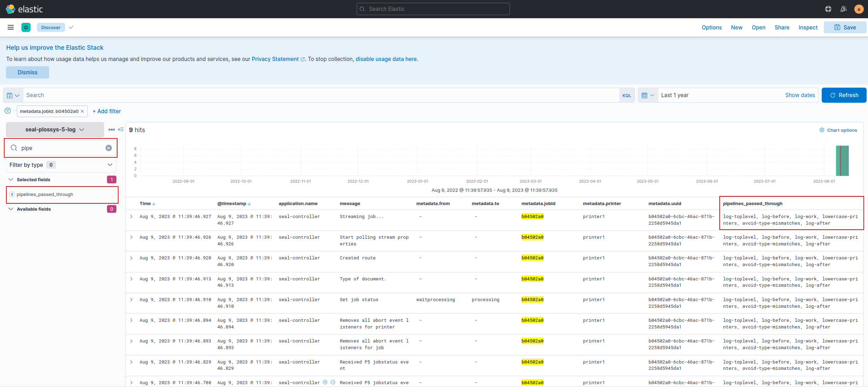868x387 pixels.
Task: Remove the metadata.jobId b04502a0 filter
Action: point(82,111)
